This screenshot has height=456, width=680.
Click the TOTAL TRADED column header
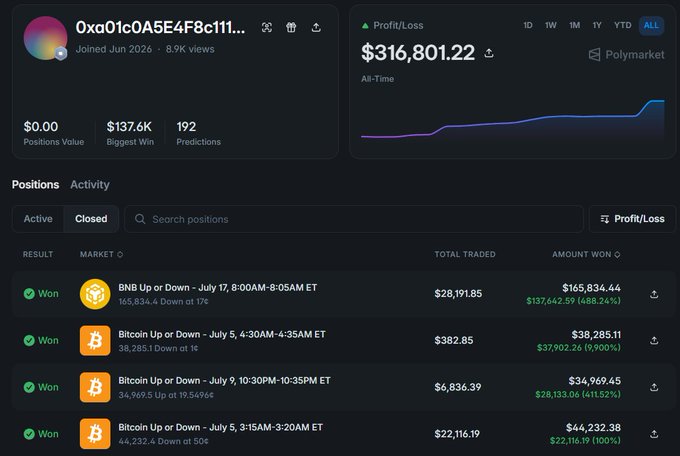(465, 254)
